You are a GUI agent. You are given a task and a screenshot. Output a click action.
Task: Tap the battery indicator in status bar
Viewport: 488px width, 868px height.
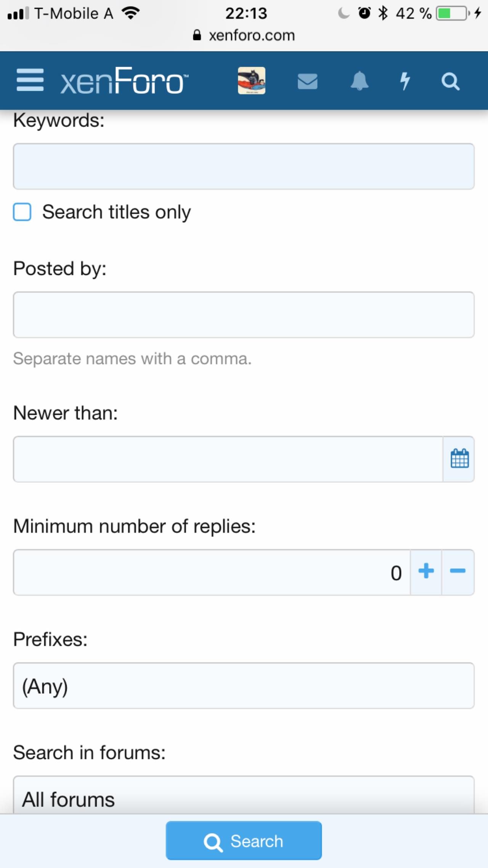click(x=452, y=14)
